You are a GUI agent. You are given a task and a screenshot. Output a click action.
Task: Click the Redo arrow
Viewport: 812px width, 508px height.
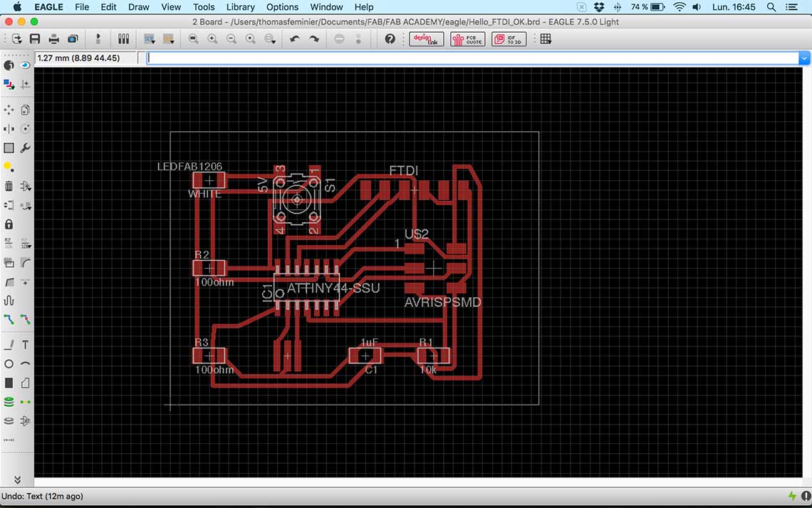314,39
